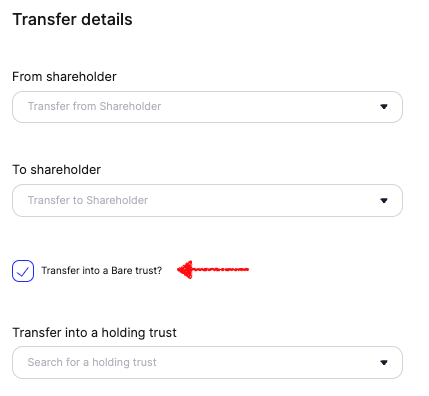Click the blue checkmark icon
429x396 pixels.
tap(23, 272)
